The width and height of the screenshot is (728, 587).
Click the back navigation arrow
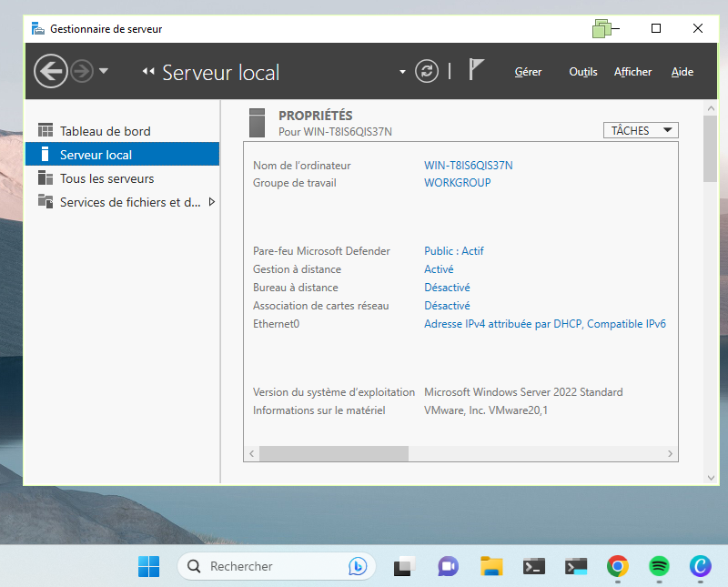pos(50,70)
